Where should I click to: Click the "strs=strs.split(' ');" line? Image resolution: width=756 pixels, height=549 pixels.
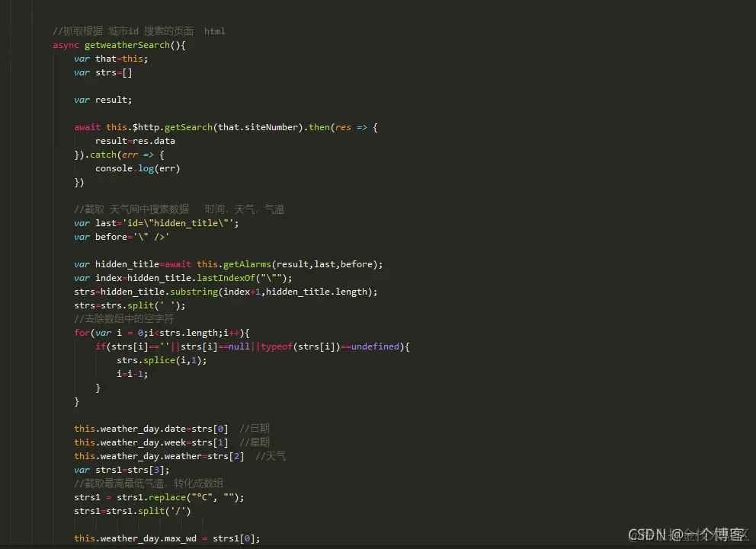coord(130,305)
